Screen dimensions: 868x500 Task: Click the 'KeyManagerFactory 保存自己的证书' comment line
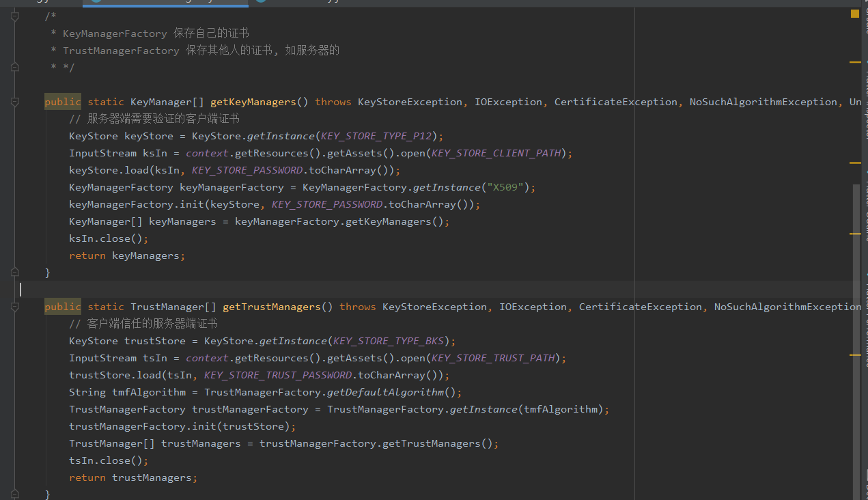point(150,33)
